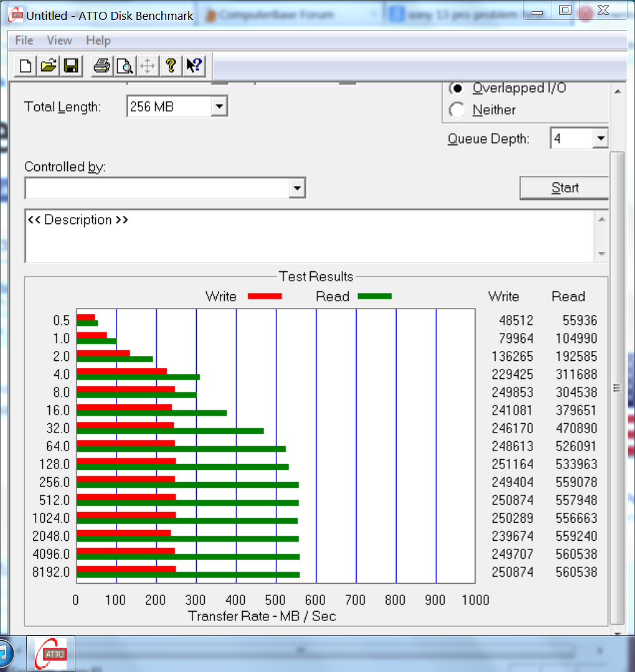Click the read value 470890
The height and width of the screenshot is (672, 635).
tap(576, 429)
